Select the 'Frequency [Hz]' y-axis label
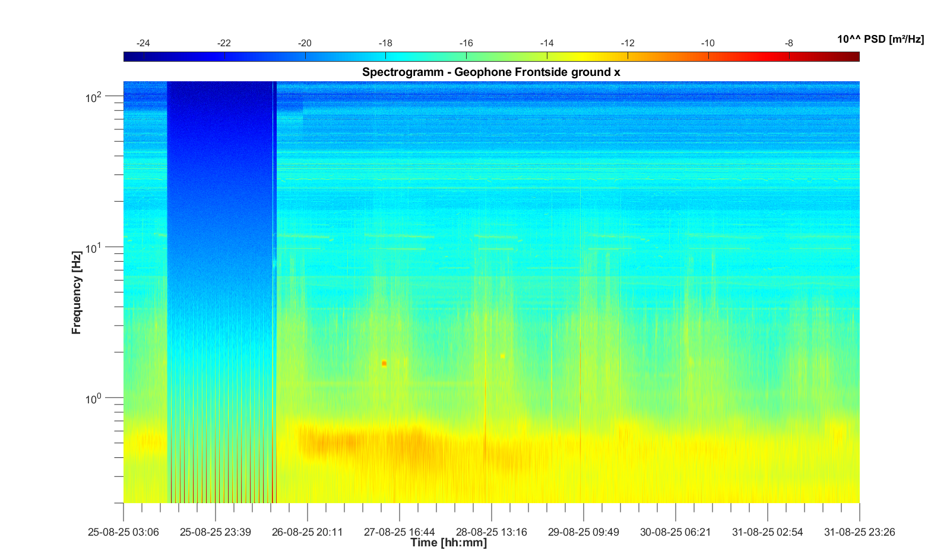950x560 pixels. coord(77,292)
